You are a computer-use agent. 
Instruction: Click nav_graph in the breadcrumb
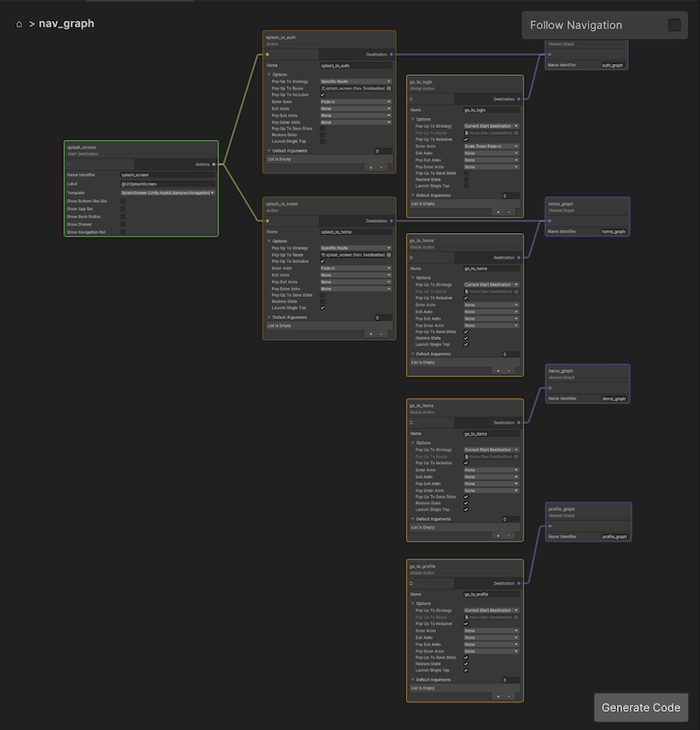(66, 24)
